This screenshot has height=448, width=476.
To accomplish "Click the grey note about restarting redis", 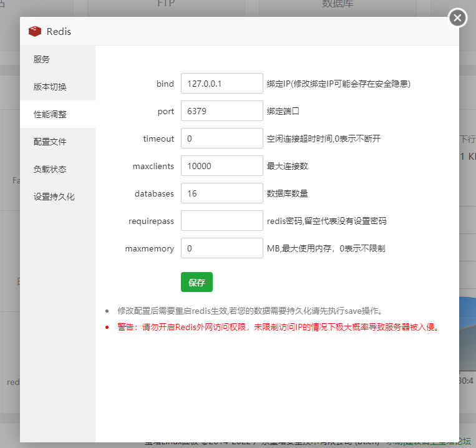I will (x=250, y=311).
